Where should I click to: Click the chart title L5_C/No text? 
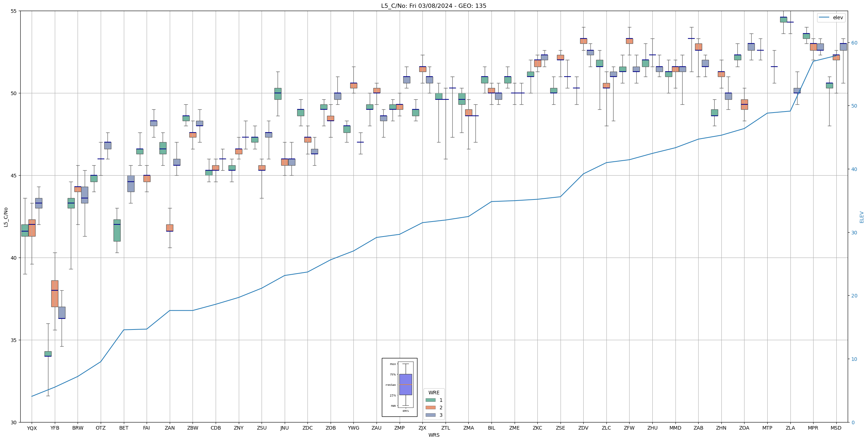point(433,6)
